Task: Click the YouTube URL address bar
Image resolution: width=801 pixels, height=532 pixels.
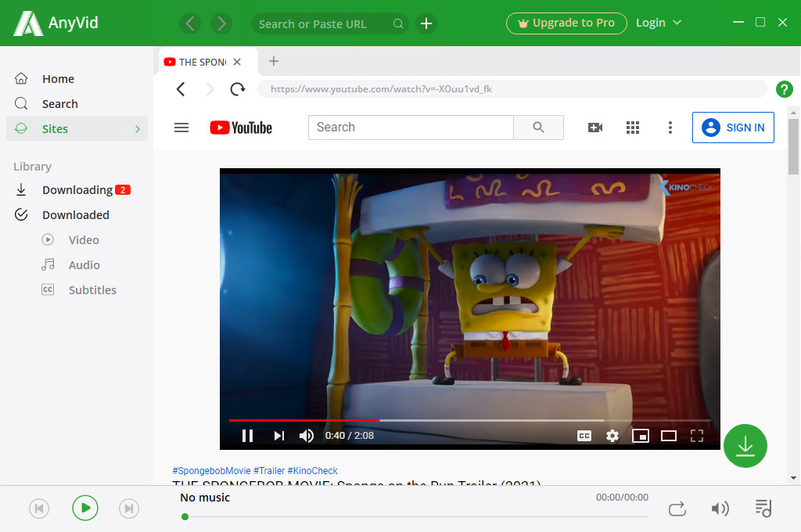Action: pyautogui.click(x=512, y=89)
